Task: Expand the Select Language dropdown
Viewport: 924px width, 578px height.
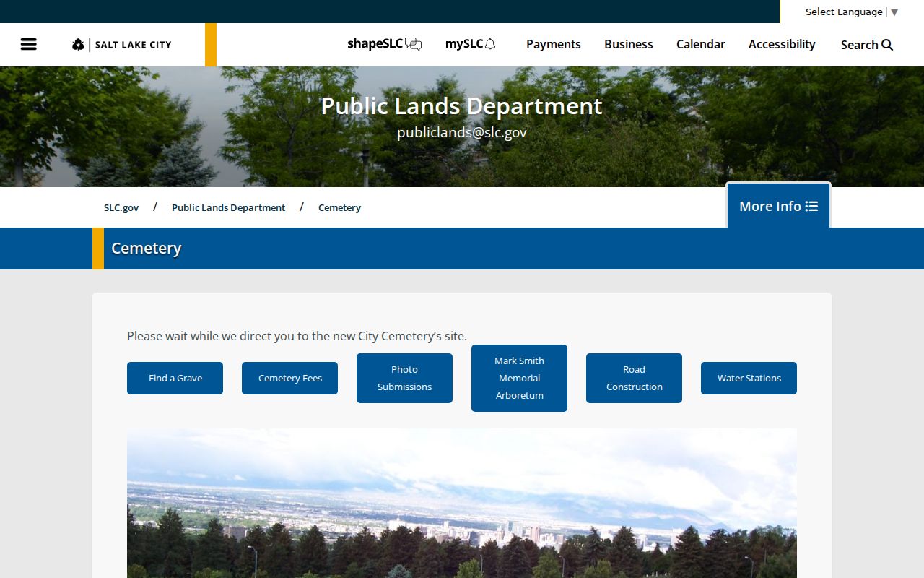Action: pyautogui.click(x=852, y=12)
